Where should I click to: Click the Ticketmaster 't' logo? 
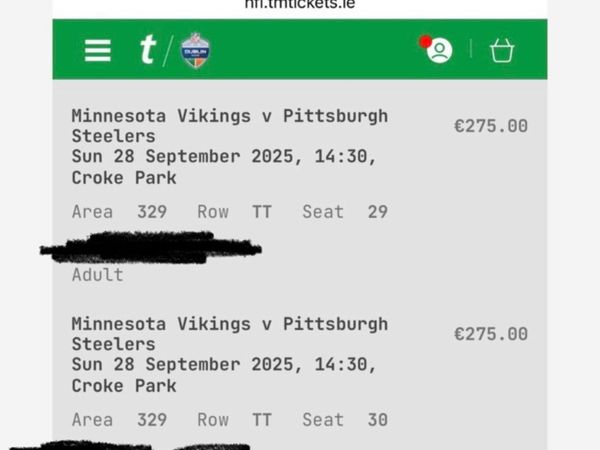click(148, 49)
